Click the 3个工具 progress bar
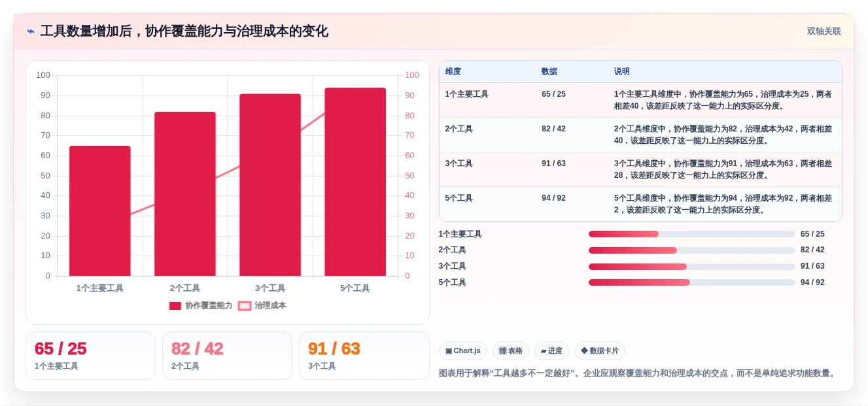This screenshot has width=868, height=406. coord(692,267)
